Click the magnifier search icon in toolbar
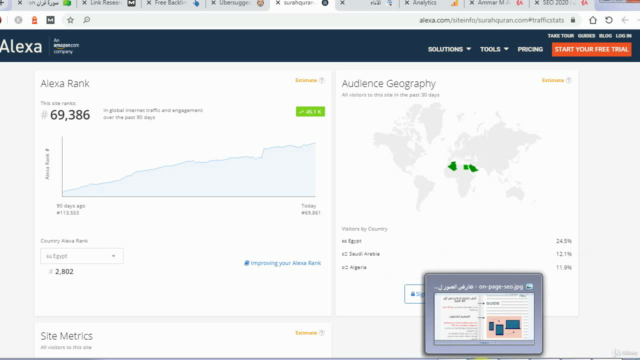640x360 pixels. pos(87,20)
